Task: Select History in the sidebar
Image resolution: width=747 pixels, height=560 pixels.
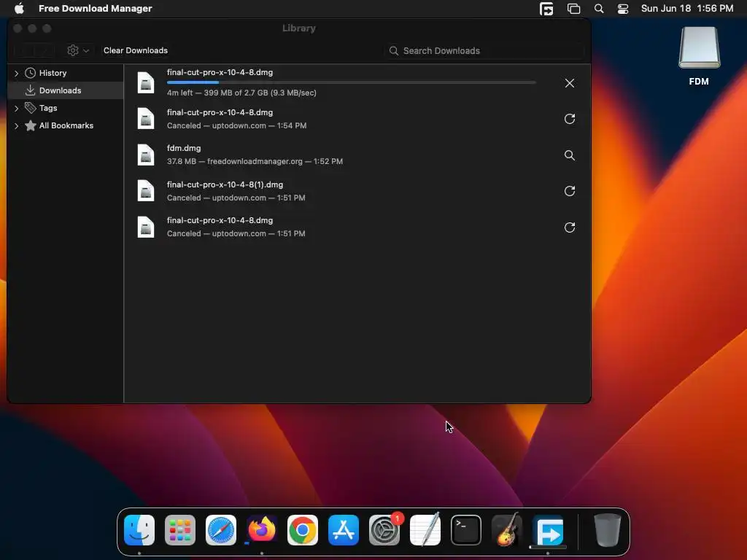Action: (53, 74)
